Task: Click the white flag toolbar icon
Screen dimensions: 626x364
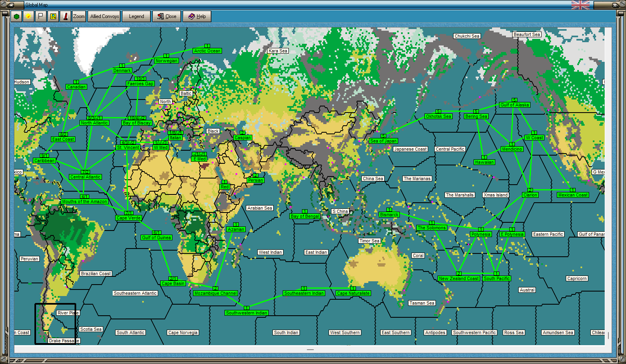Action: [x=41, y=16]
